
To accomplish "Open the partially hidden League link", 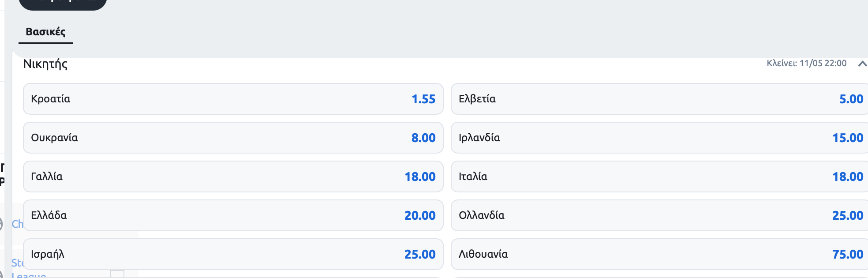I will click(29, 275).
